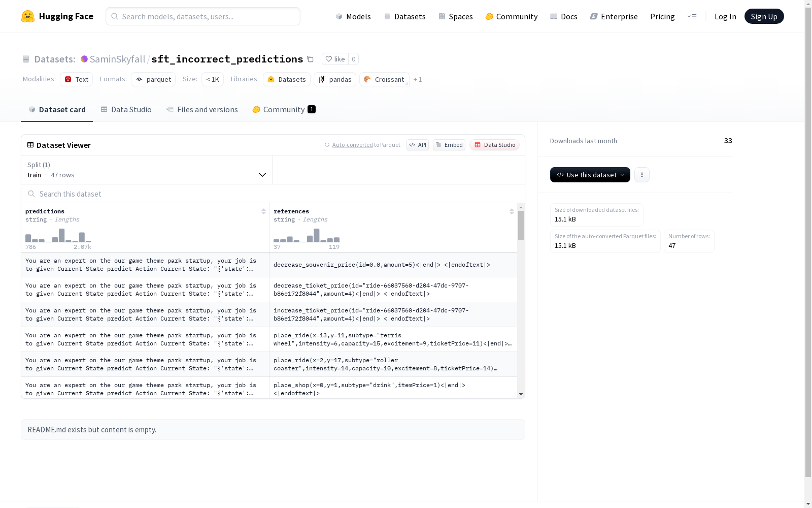This screenshot has width=812, height=508.
Task: Open Datasets in the top navigation
Action: (404, 16)
